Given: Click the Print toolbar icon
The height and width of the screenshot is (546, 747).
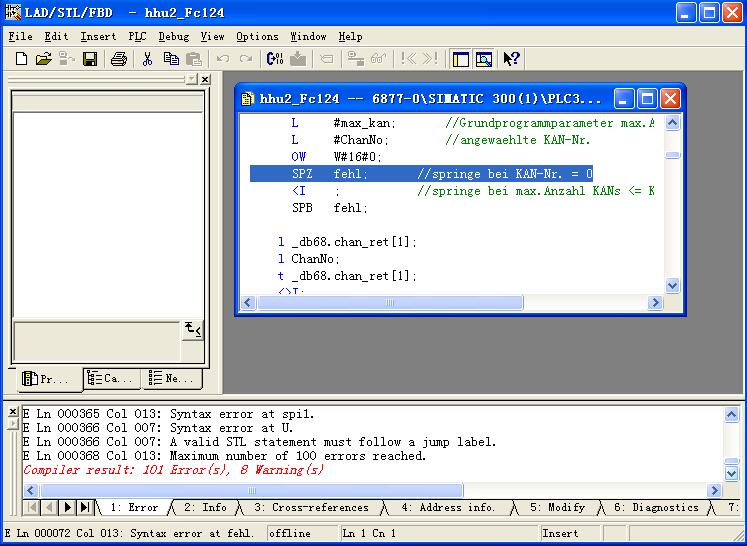Looking at the screenshot, I should (119, 59).
